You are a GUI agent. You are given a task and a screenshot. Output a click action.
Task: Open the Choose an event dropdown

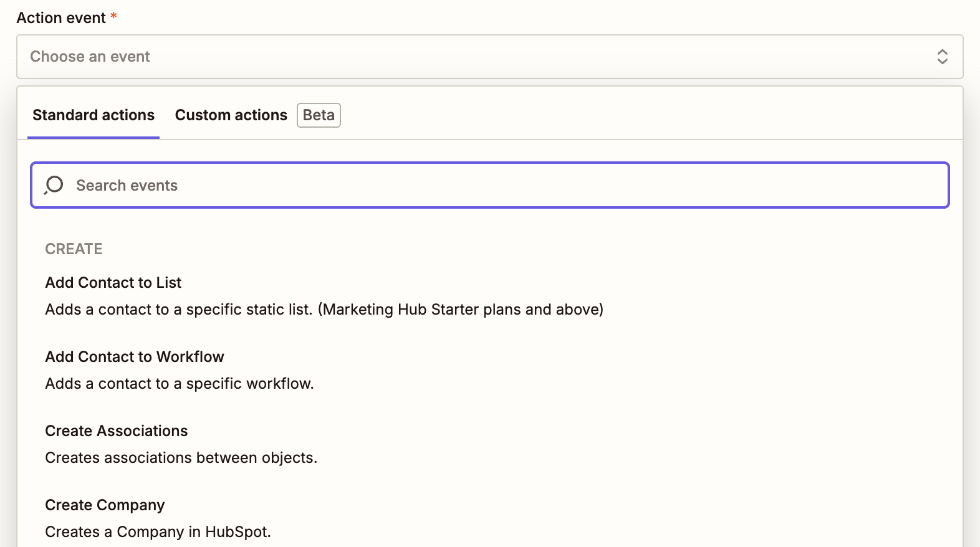point(489,57)
